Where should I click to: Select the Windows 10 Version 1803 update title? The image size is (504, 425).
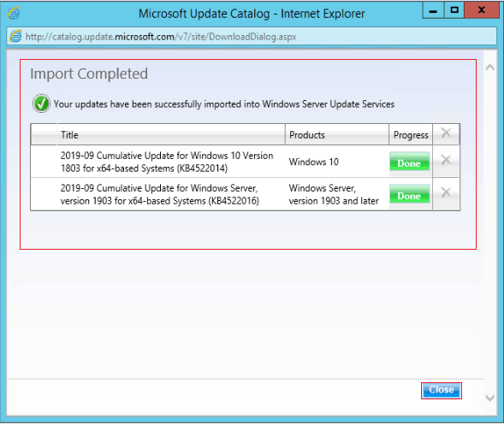(167, 162)
